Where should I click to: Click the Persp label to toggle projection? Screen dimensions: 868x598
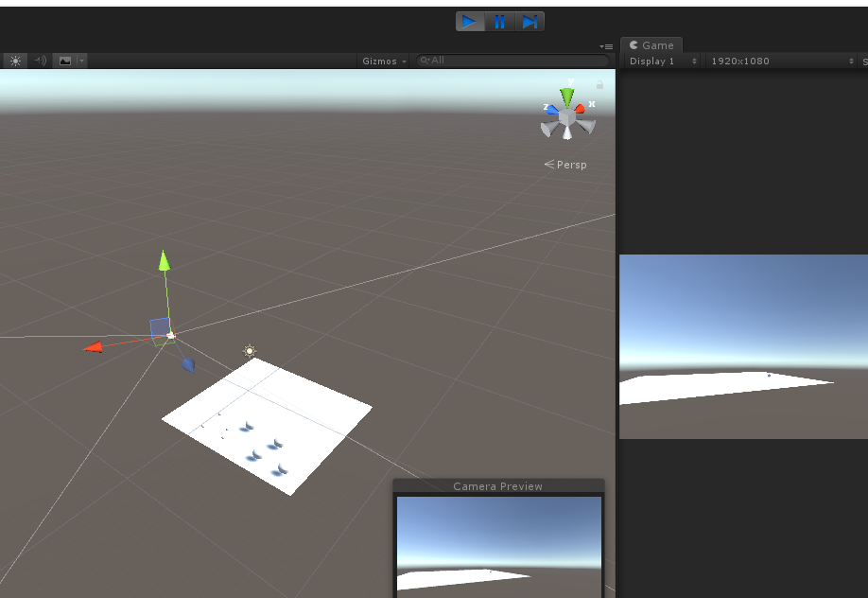tap(570, 164)
